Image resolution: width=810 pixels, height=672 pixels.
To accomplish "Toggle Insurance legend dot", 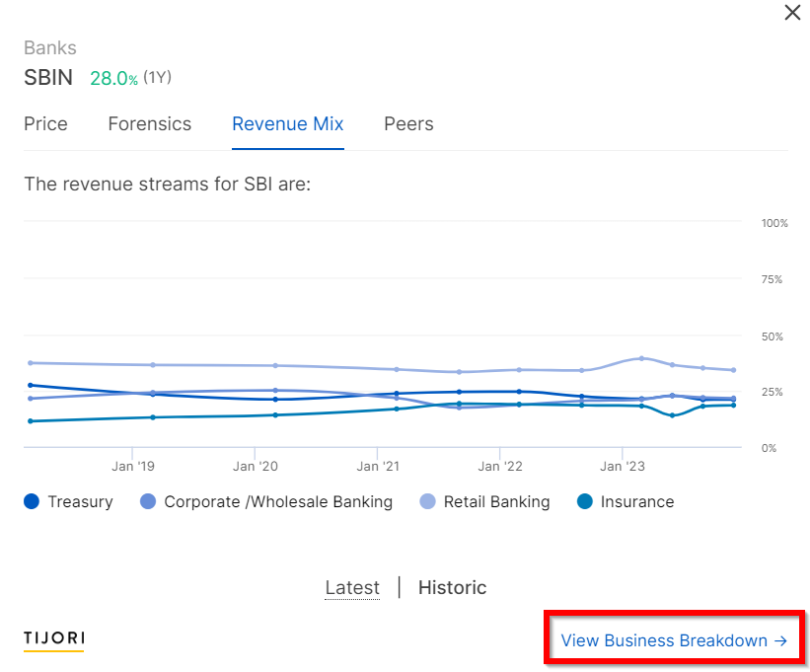I will [x=585, y=501].
